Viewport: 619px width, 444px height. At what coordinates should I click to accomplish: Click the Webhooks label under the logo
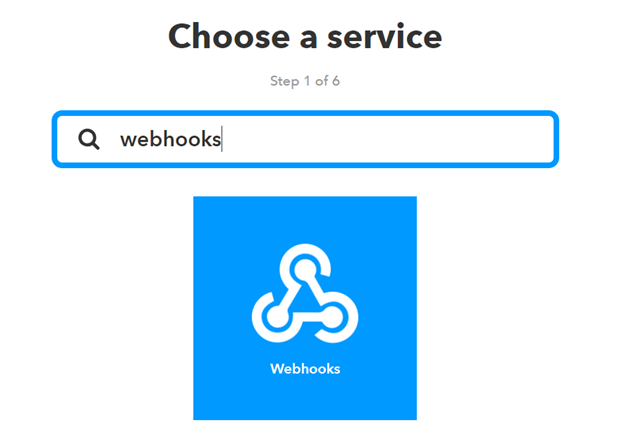pyautogui.click(x=305, y=369)
